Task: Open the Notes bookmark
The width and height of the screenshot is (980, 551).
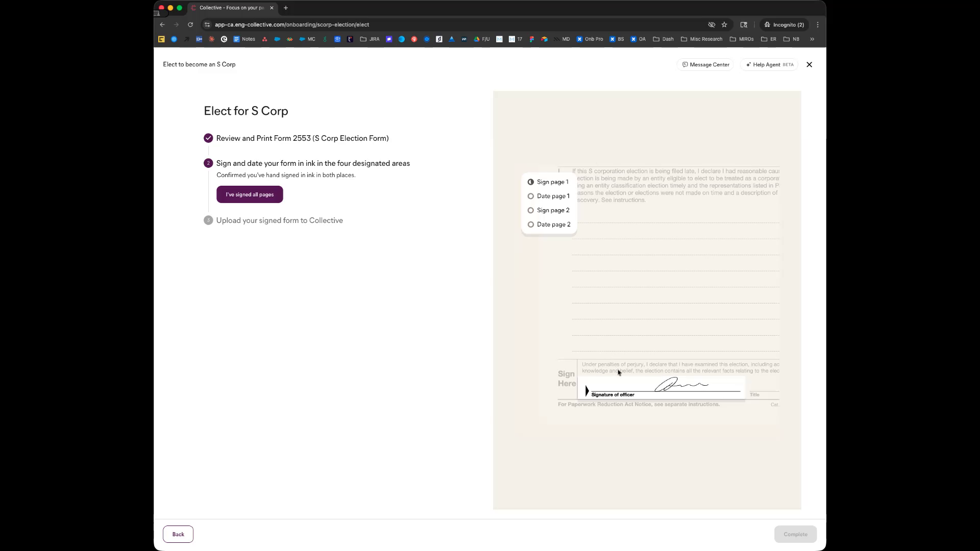Action: point(244,39)
